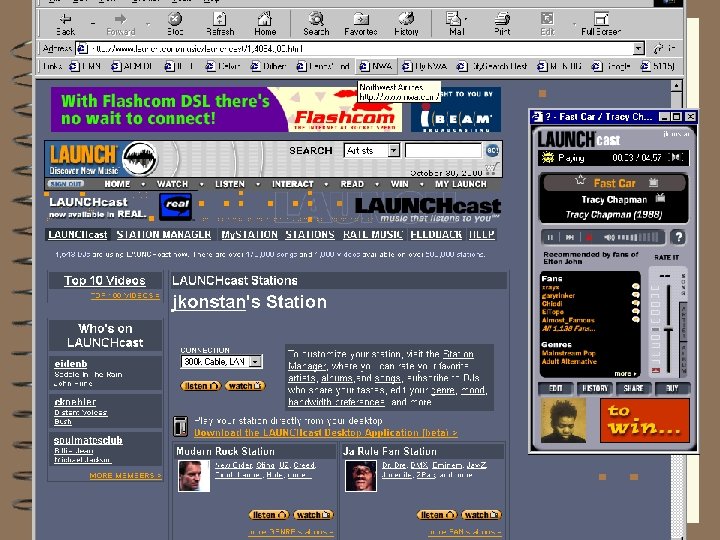The width and height of the screenshot is (720, 540).
Task: Go to the browser Home page
Action: (x=265, y=24)
